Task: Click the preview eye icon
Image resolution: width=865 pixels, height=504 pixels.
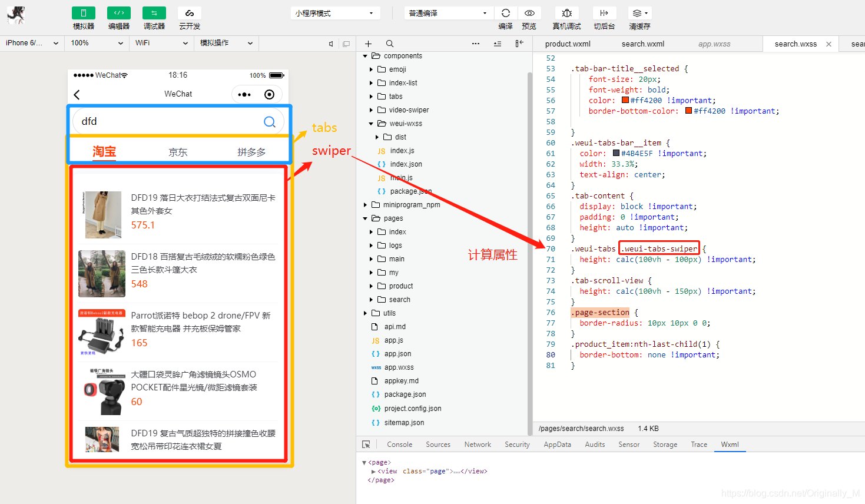Action: click(529, 13)
